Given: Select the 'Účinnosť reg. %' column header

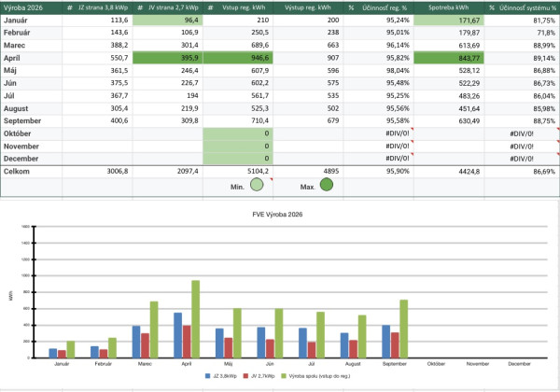Looking at the screenshot, I should coord(378,7).
